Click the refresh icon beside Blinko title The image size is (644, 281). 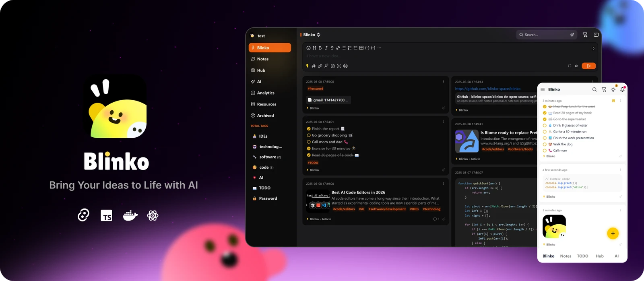318,35
